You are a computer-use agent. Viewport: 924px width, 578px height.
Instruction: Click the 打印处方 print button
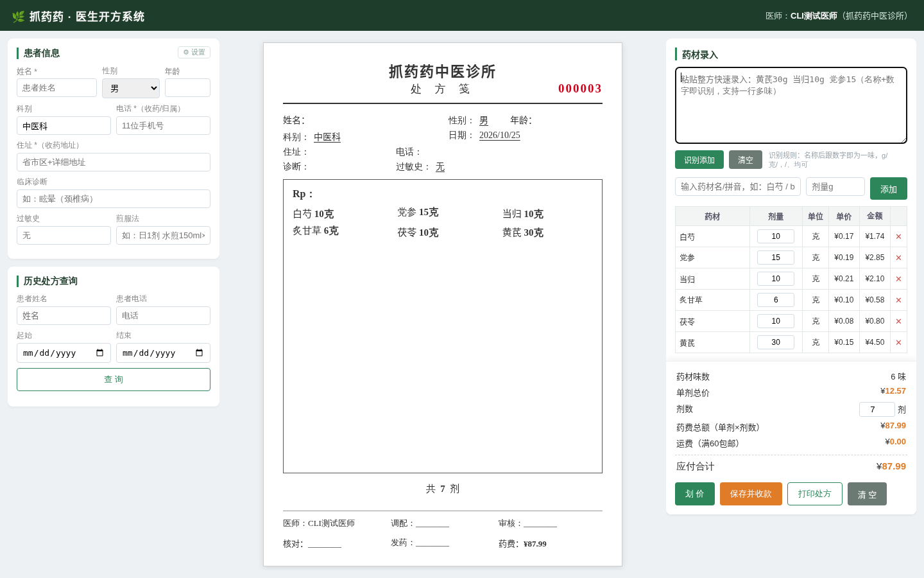(x=815, y=494)
